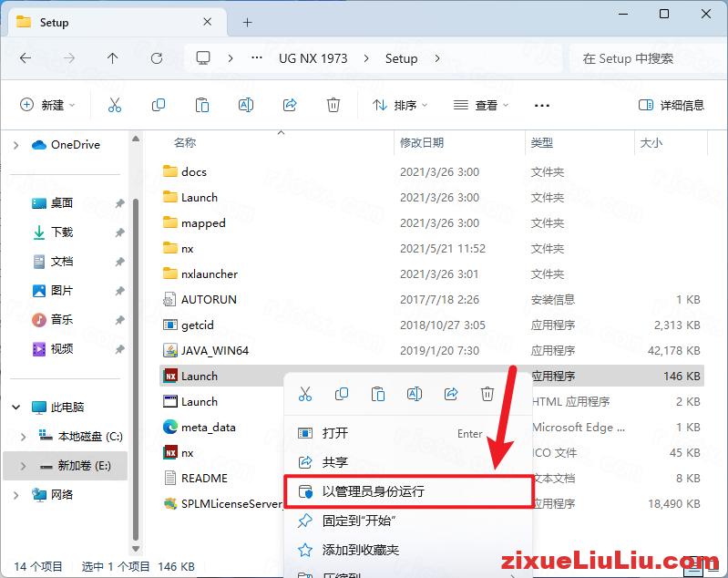Click the context menu Copy icon
This screenshot has width=728, height=578.
coord(342,394)
